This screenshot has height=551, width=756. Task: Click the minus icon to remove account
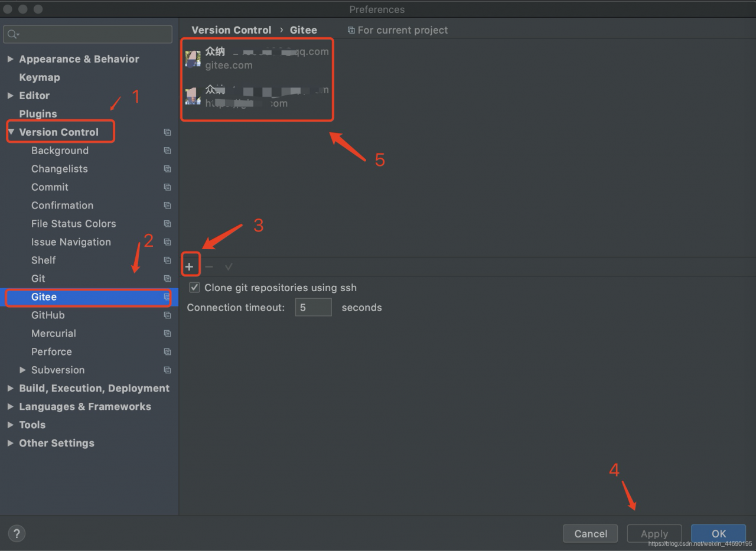coord(209,267)
